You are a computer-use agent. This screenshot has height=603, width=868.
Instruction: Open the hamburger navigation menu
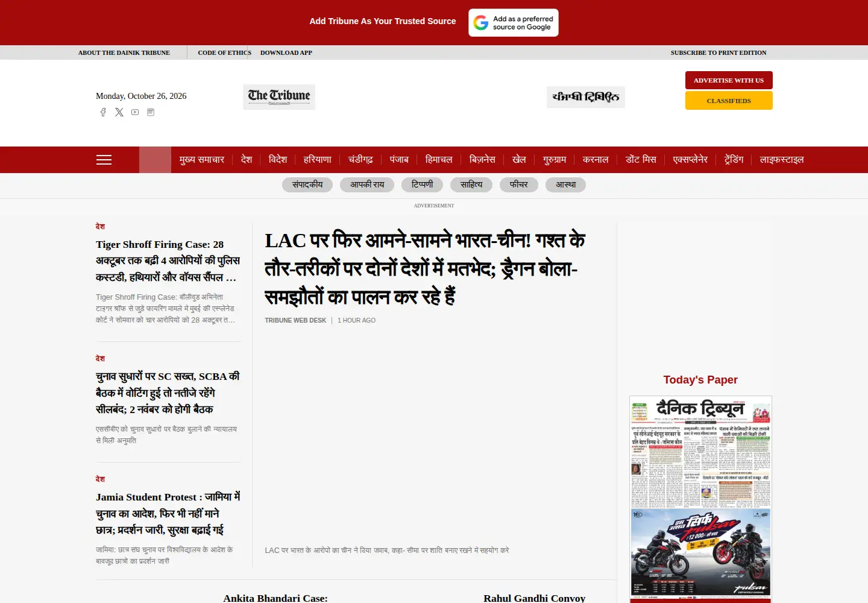point(104,160)
